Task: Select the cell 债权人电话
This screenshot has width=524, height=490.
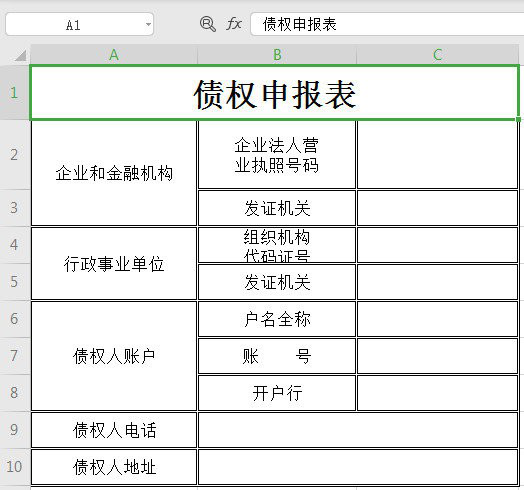Action: (x=114, y=430)
